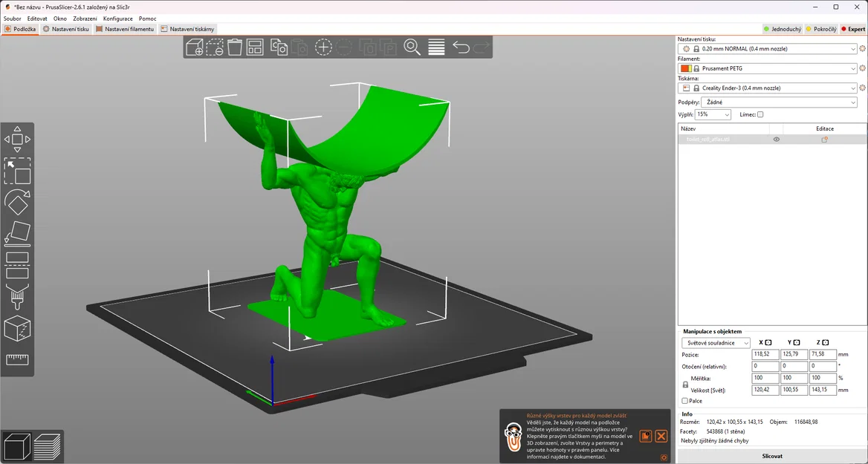The height and width of the screenshot is (464, 868).
Task: Click the Split to parts icon
Action: click(388, 48)
